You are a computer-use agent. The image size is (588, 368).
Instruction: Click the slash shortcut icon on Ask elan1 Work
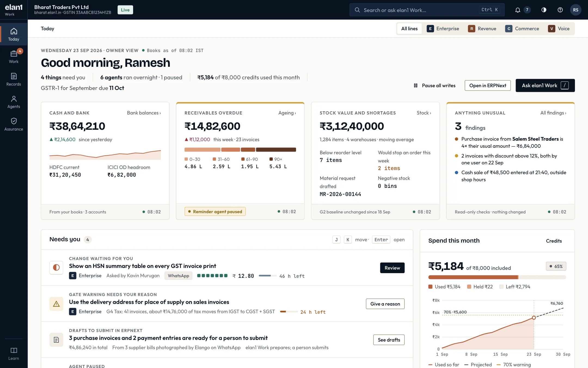(565, 85)
